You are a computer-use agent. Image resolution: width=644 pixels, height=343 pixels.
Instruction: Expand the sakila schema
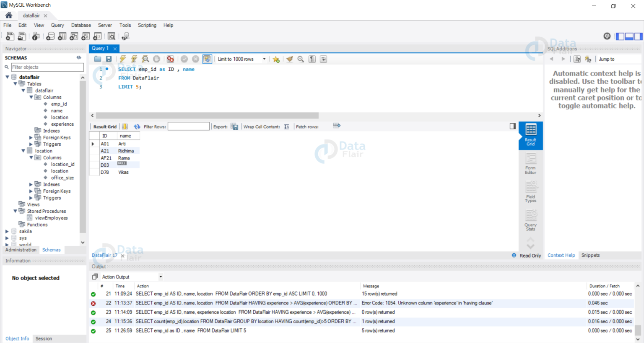click(7, 231)
